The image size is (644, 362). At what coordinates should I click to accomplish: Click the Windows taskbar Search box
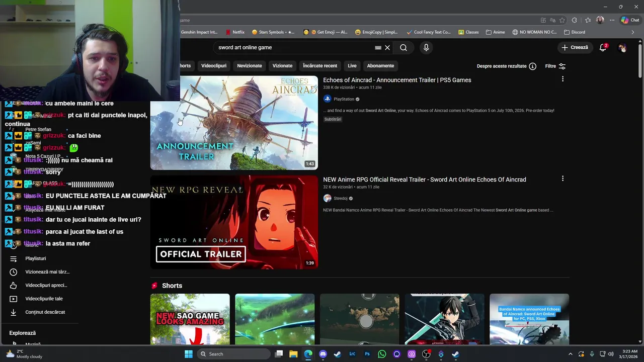coord(234,354)
